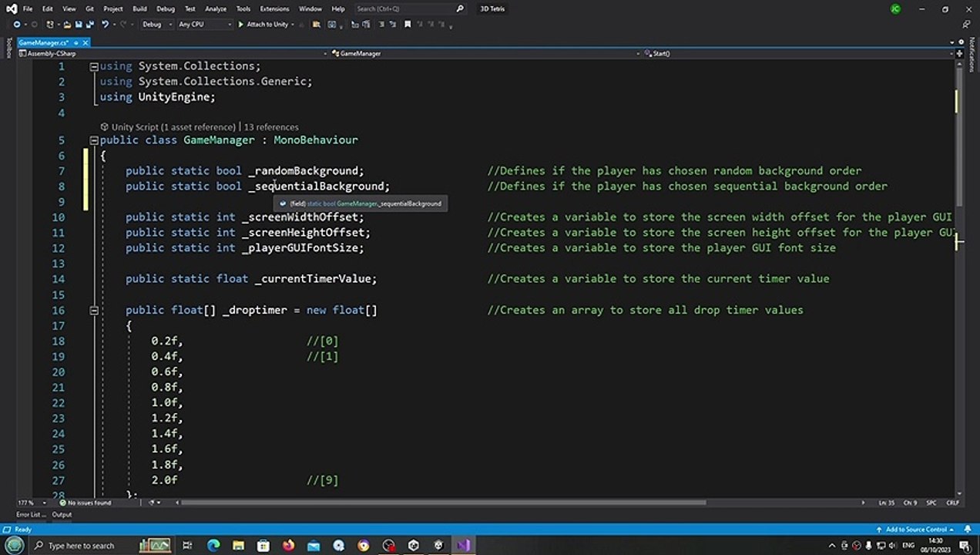
Task: Click the 13 references CodeLens link
Action: click(x=270, y=126)
